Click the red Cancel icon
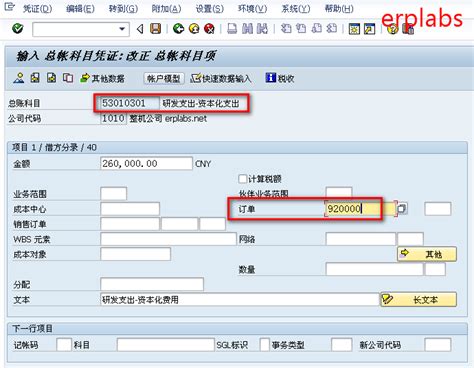The width and height of the screenshot is (474, 368). click(209, 29)
